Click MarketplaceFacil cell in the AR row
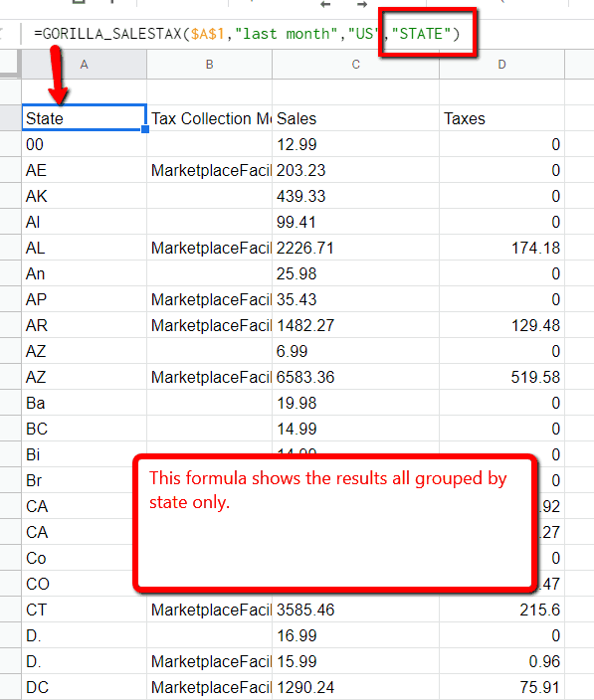Screen dimensions: 594x700 point(209,325)
